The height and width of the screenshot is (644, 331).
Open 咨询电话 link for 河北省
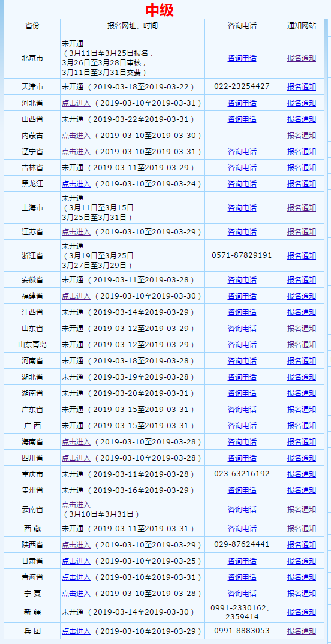tap(242, 103)
